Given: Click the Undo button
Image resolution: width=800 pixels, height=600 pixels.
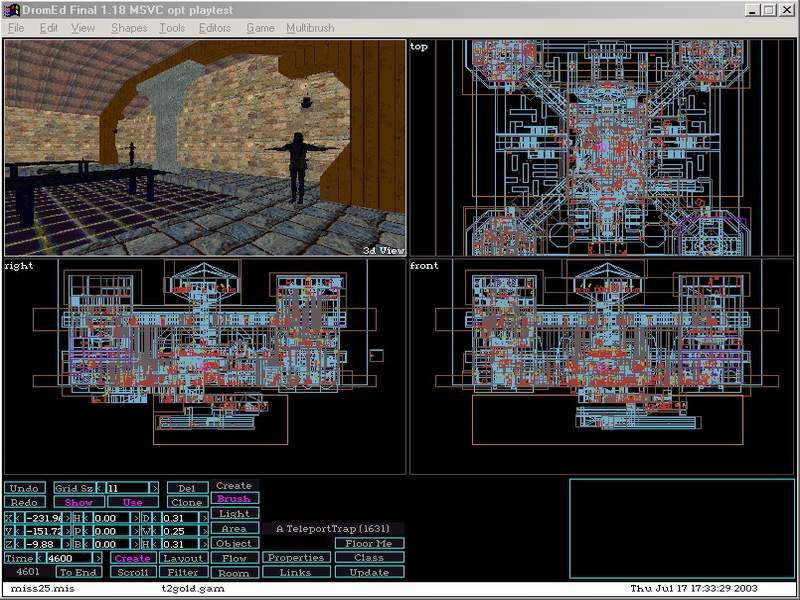Looking at the screenshot, I should click(24, 488).
